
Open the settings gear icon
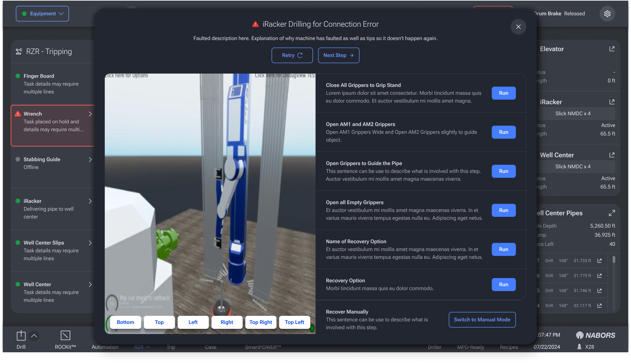point(607,14)
